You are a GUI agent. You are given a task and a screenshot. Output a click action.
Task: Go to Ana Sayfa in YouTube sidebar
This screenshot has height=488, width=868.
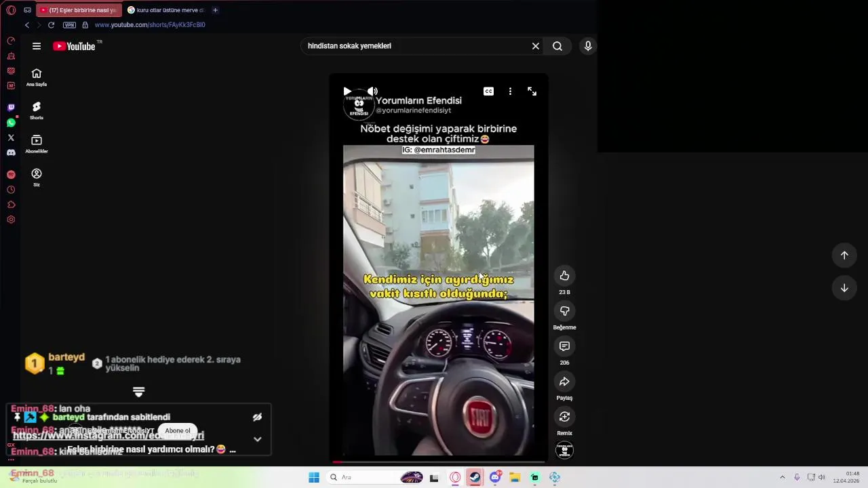click(x=37, y=77)
